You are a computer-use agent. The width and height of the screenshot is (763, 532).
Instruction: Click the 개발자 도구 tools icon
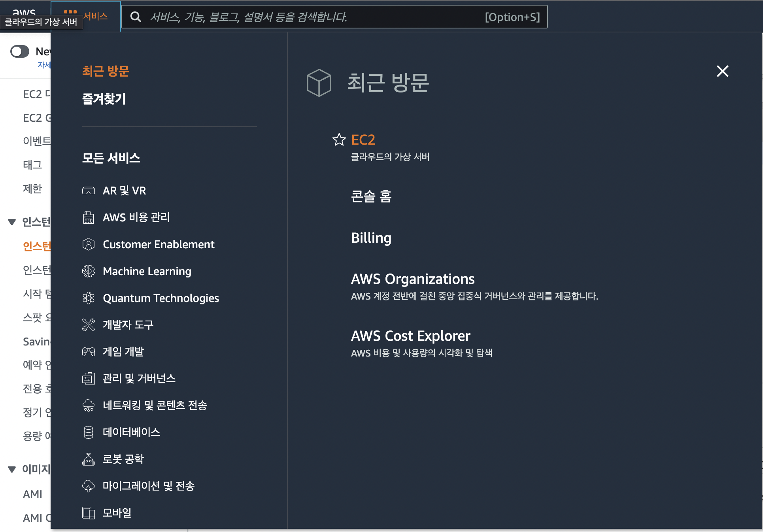(89, 325)
